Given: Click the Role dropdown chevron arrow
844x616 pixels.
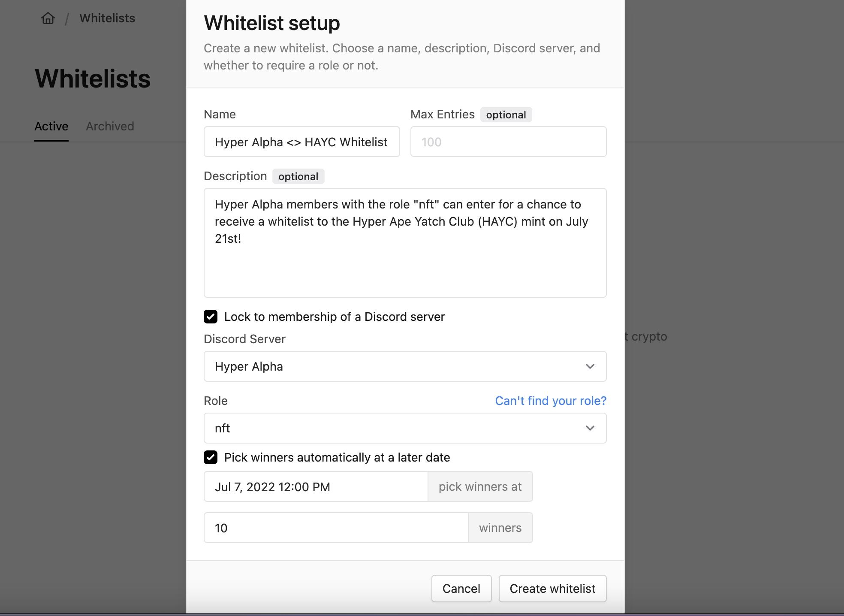Looking at the screenshot, I should pyautogui.click(x=590, y=428).
